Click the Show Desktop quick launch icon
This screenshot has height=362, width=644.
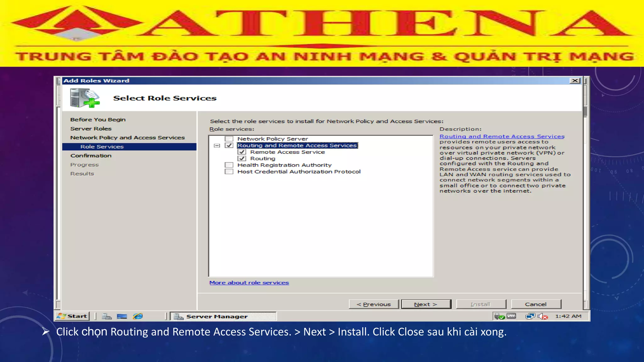pos(122,316)
